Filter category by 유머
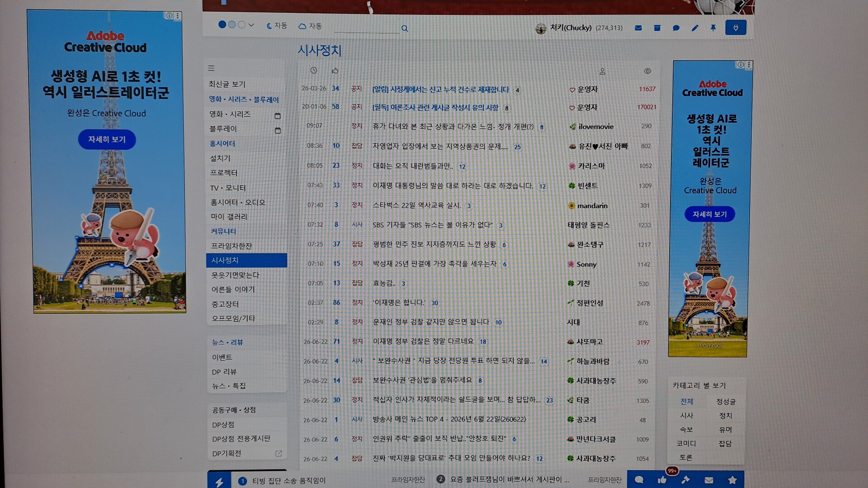This screenshot has width=868, height=488. [725, 430]
